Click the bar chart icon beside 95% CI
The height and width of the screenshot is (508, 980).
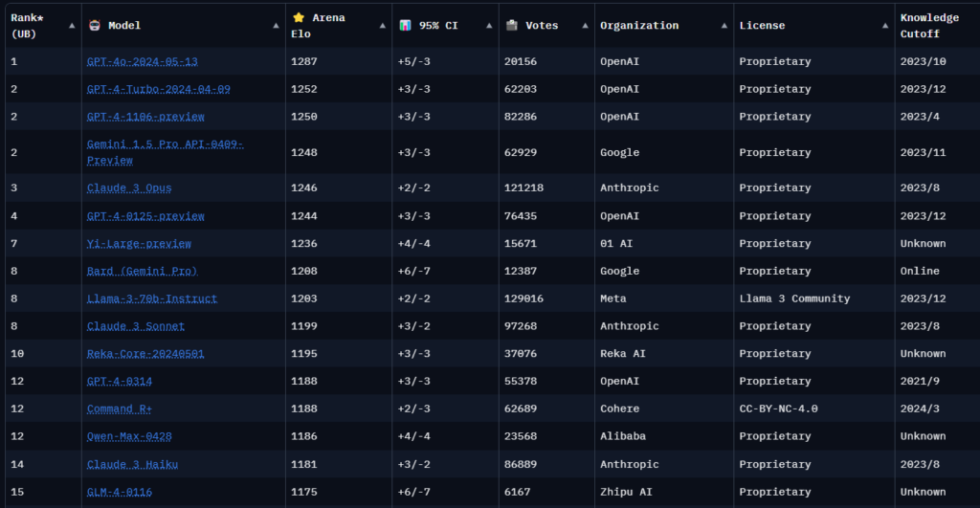click(x=405, y=26)
